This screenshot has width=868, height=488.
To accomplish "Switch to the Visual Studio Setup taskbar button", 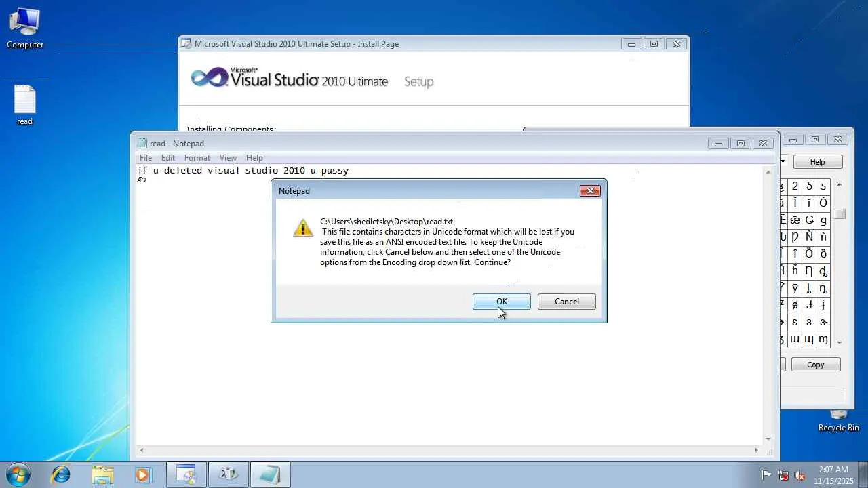I will pos(186,474).
